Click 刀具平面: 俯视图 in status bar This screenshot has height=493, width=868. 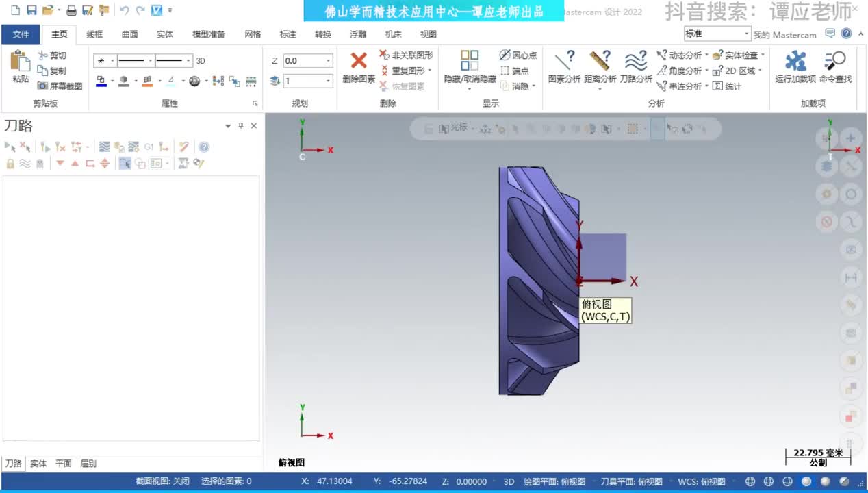coord(631,481)
